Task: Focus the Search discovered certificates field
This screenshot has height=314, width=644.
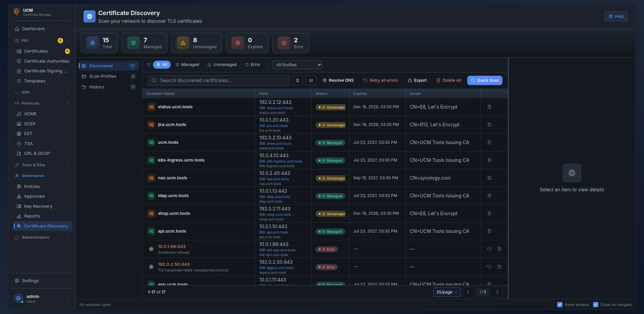Action: [219, 80]
